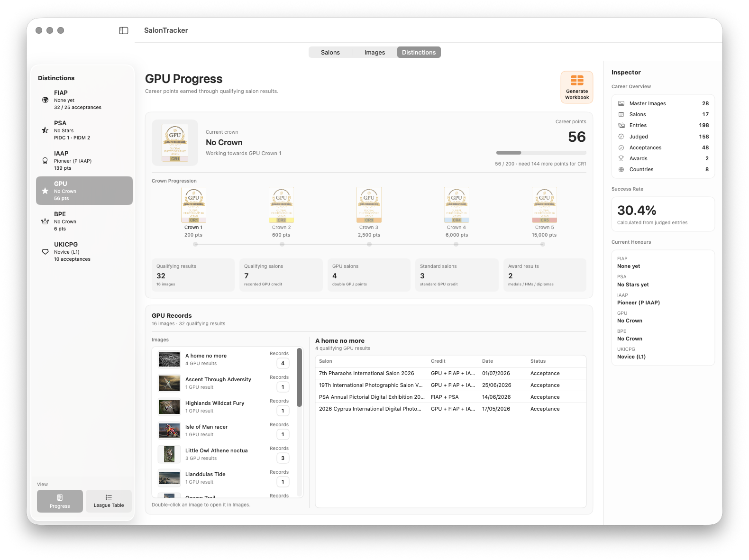The height and width of the screenshot is (560, 749).
Task: Click the Entries stack icon
Action: click(621, 125)
